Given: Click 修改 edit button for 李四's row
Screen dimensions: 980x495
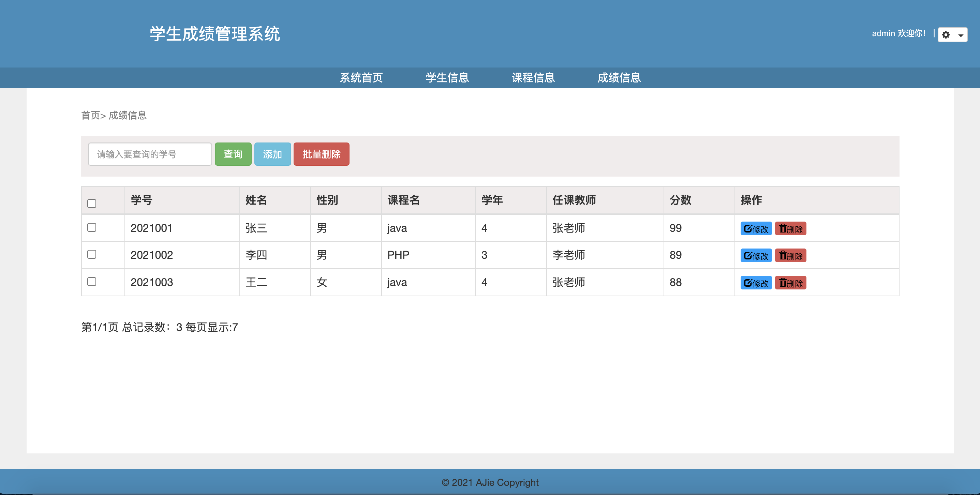Looking at the screenshot, I should point(756,256).
